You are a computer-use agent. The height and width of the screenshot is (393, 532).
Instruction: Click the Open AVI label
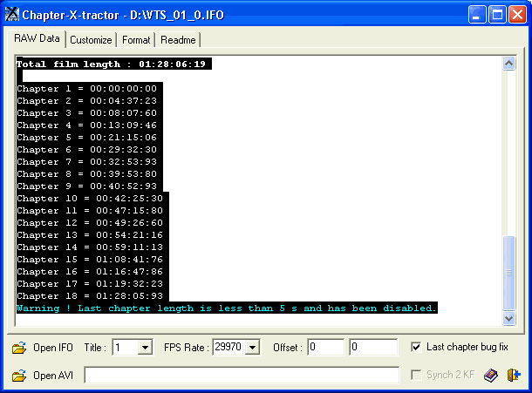[53, 376]
